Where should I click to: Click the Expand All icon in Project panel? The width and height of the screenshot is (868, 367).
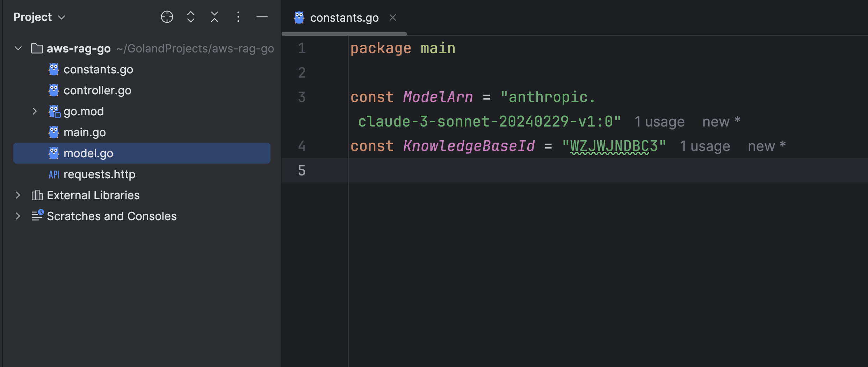(x=190, y=17)
